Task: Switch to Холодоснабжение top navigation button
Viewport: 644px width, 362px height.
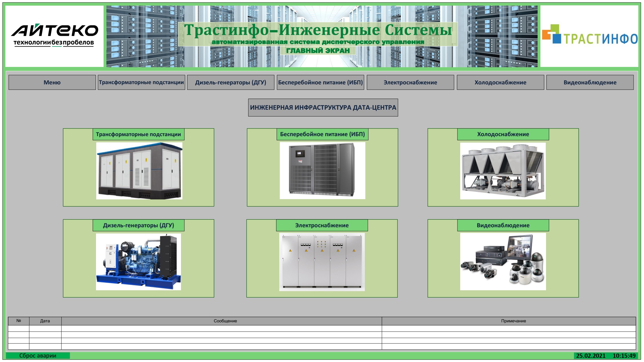Action: pos(500,82)
